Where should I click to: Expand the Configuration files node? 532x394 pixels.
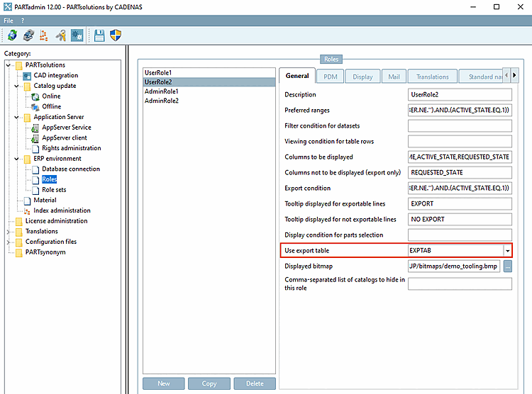9,242
